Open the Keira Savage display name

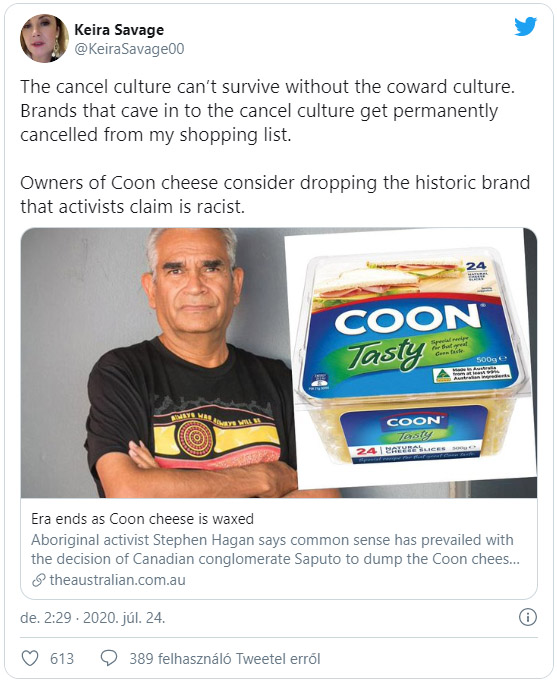tap(119, 30)
